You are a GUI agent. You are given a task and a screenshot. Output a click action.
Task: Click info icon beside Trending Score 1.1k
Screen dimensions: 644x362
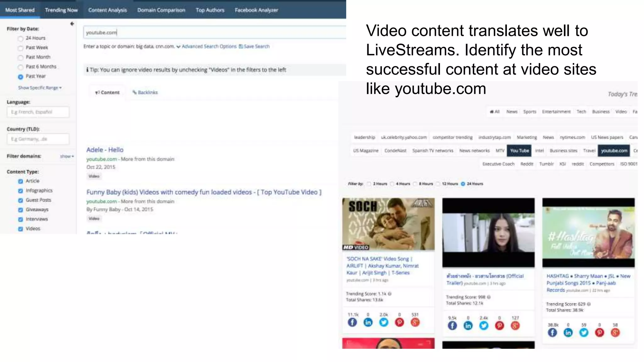click(x=390, y=294)
